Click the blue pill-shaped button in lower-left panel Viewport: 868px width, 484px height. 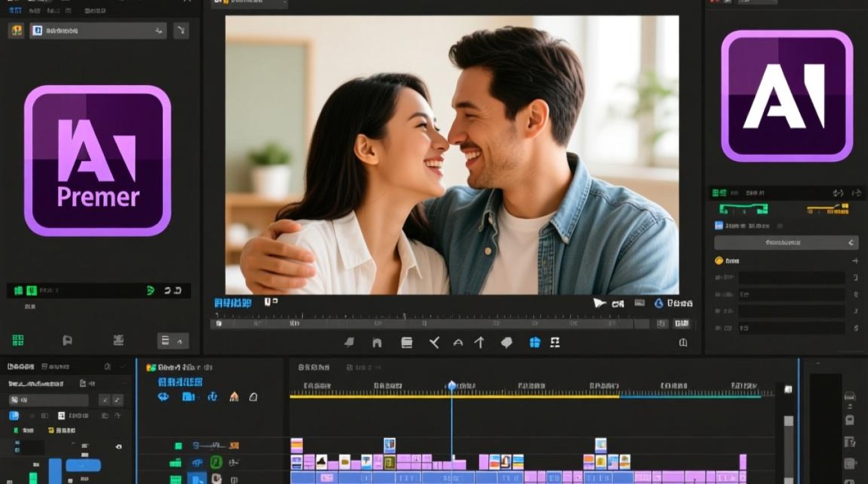click(83, 465)
